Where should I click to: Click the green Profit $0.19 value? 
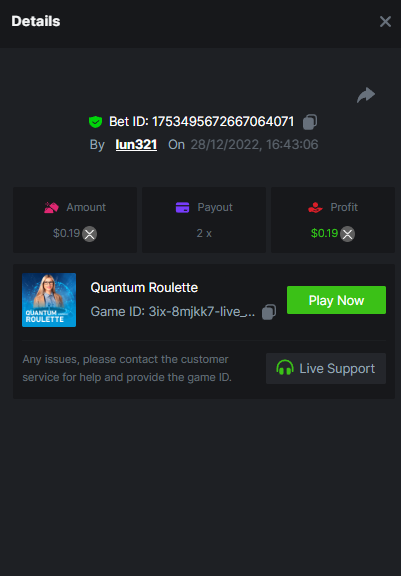(324, 233)
